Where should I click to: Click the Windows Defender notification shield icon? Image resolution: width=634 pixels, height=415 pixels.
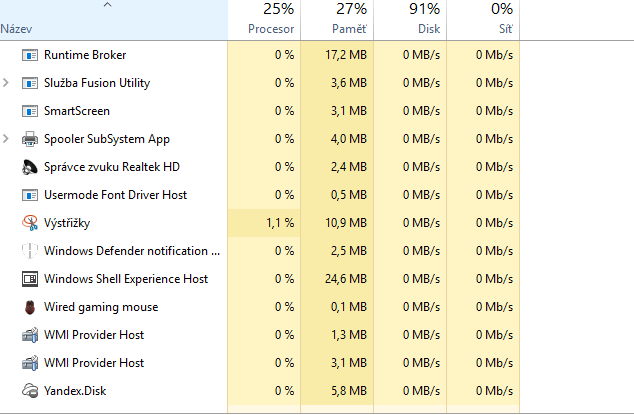[29, 251]
